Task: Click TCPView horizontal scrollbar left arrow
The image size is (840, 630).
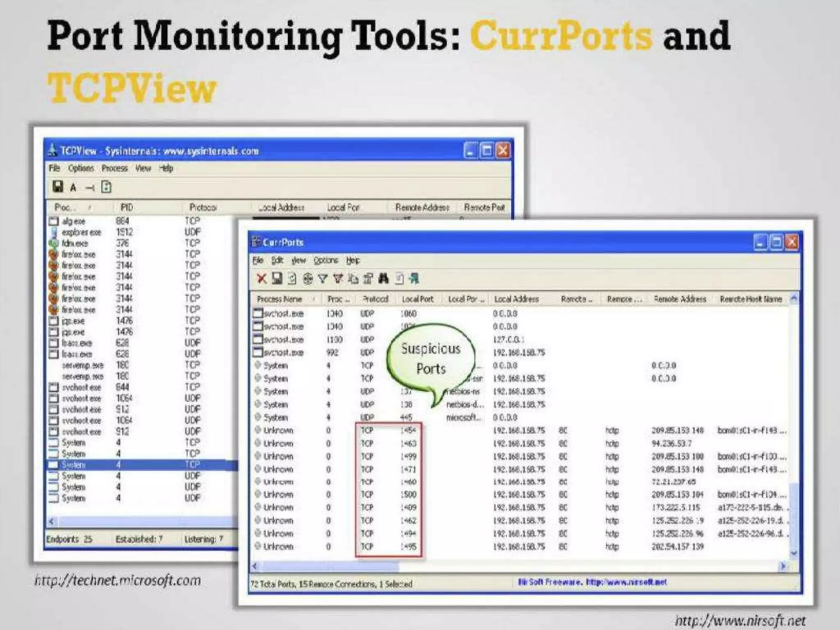Action: point(51,521)
